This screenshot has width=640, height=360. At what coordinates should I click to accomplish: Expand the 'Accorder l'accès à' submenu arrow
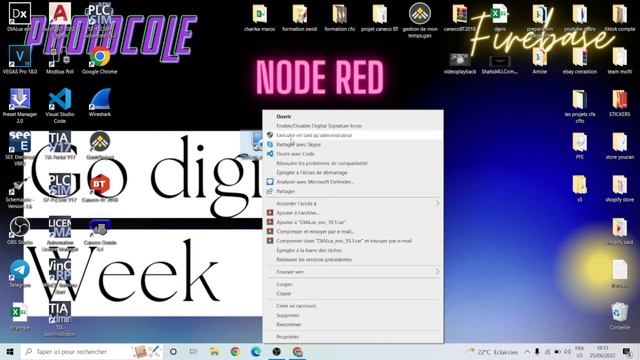pyautogui.click(x=437, y=203)
